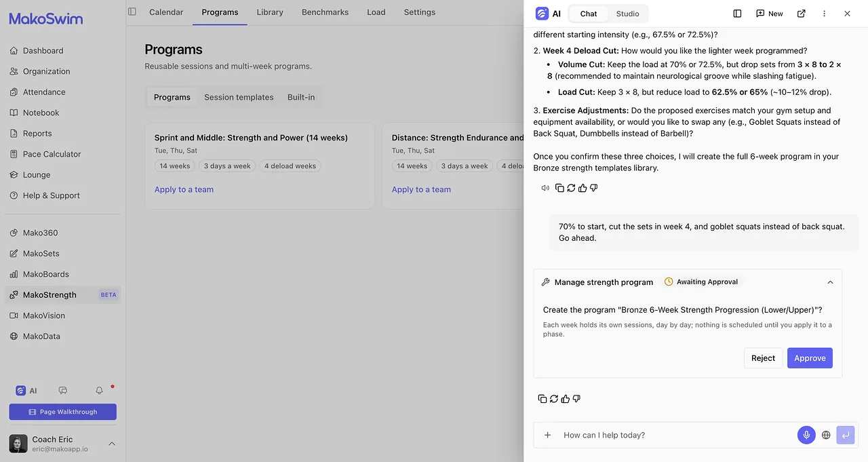Switch AI panel to Chat mode
The image size is (868, 462).
click(x=589, y=14)
